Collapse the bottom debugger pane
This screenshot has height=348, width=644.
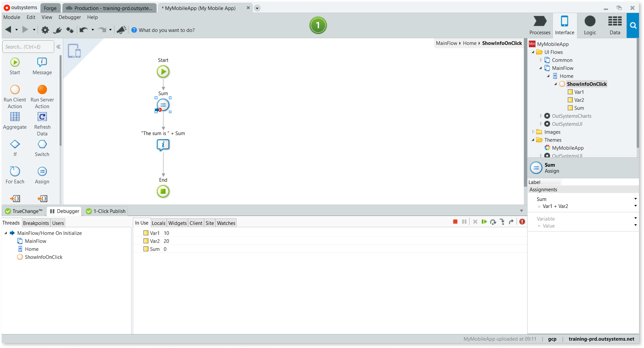click(522, 211)
